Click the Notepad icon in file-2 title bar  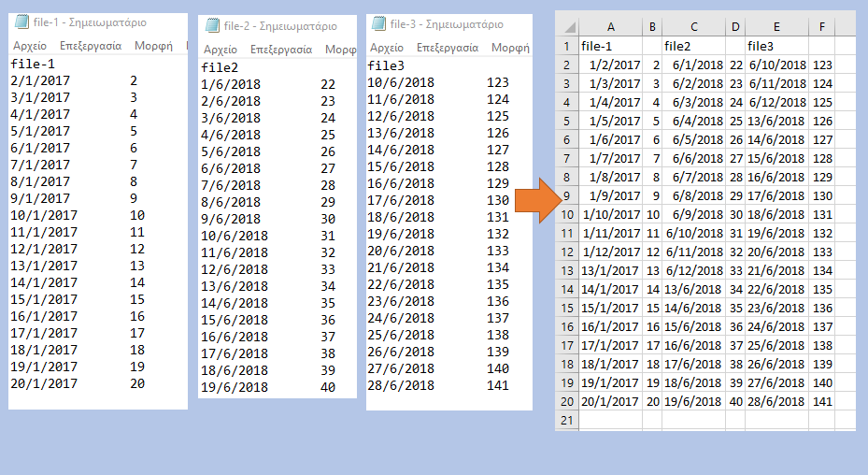pyautogui.click(x=213, y=25)
